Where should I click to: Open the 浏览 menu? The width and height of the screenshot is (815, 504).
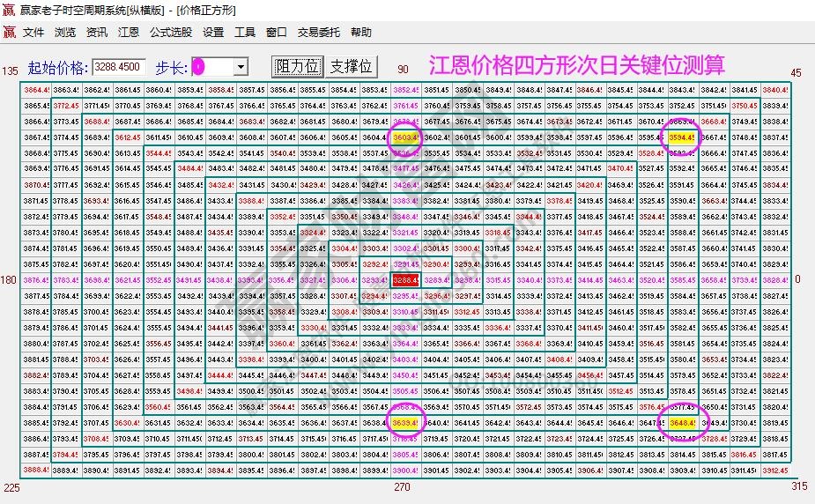click(65, 33)
